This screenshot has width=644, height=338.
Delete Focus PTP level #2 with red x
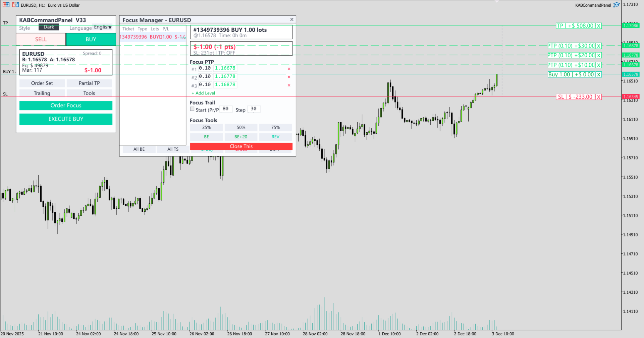click(289, 77)
